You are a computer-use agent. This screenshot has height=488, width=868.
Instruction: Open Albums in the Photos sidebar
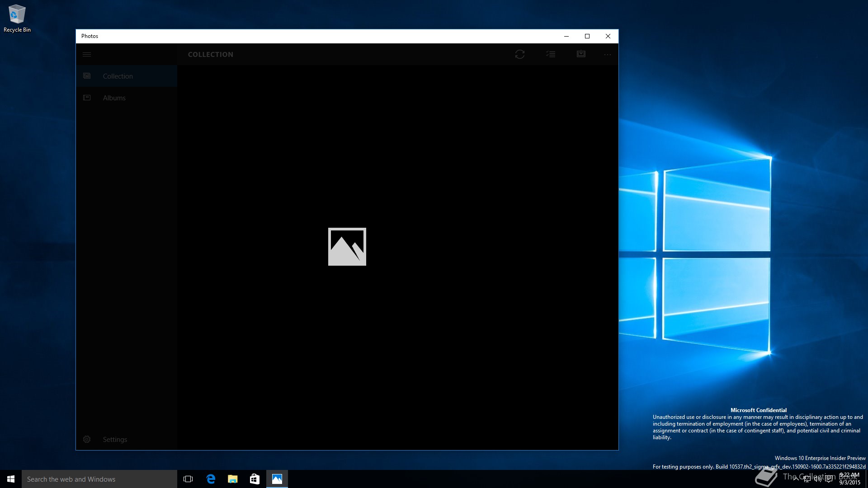point(127,98)
